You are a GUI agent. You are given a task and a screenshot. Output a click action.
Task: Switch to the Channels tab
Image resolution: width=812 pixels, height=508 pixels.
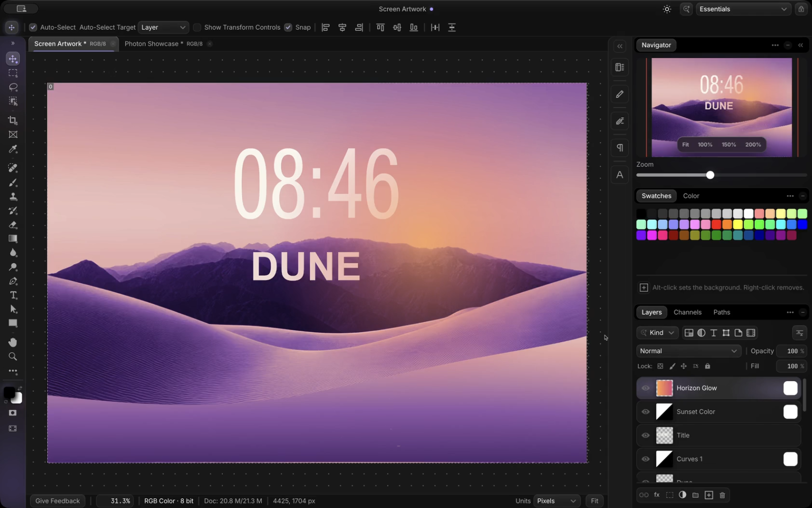[x=687, y=312]
